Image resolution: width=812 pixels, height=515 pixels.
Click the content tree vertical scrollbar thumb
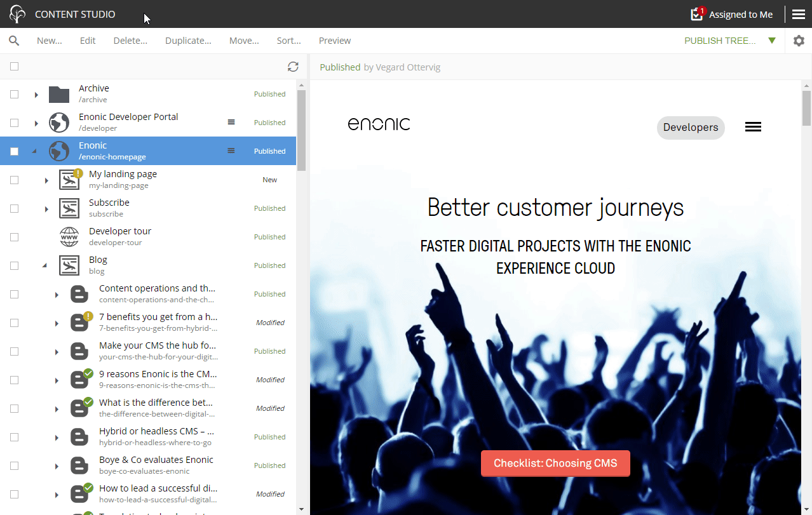[x=301, y=130]
